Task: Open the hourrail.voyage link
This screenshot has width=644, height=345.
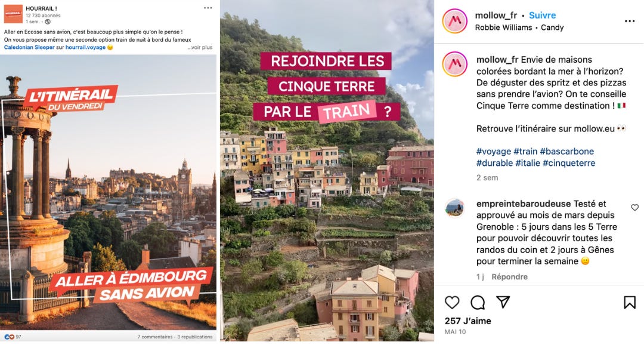Action: click(x=85, y=47)
